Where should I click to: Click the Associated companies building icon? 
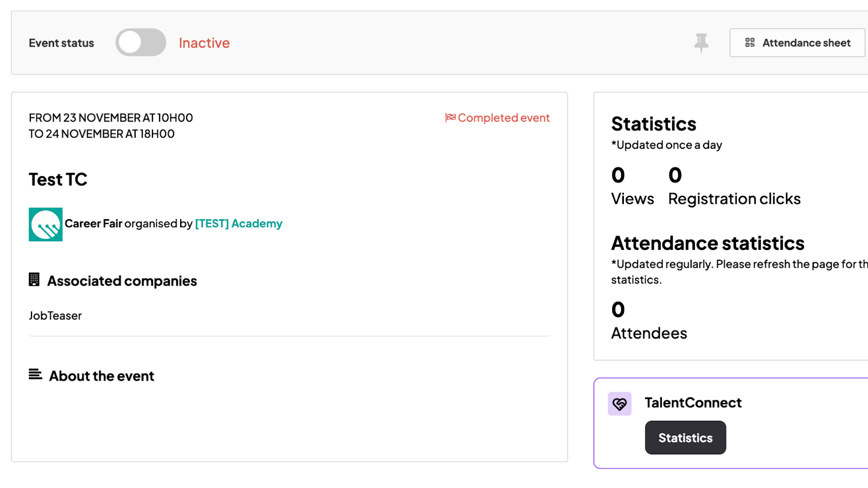click(34, 280)
